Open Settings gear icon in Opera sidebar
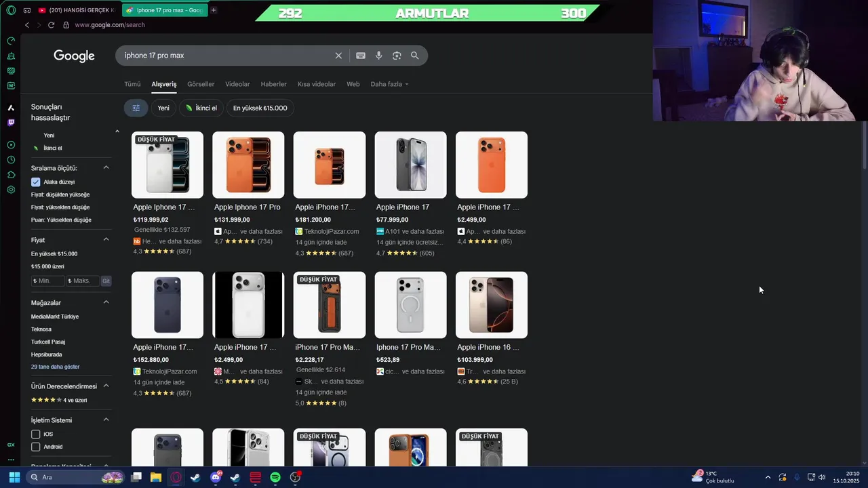The width and height of the screenshot is (868, 488). [11, 190]
